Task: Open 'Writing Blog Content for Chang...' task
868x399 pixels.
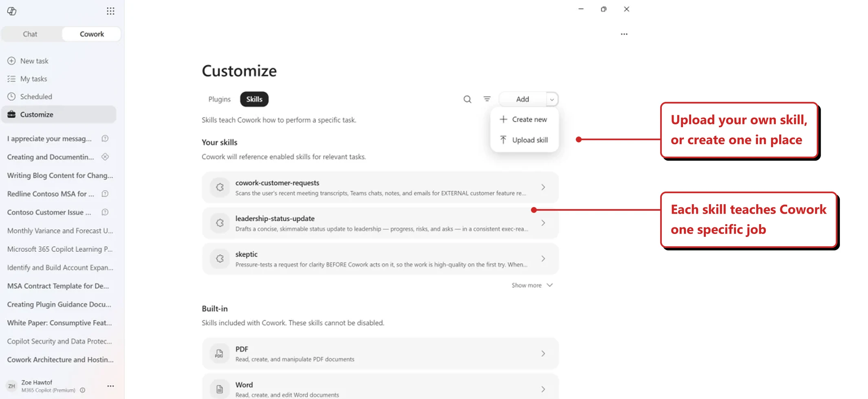Action: tap(60, 175)
